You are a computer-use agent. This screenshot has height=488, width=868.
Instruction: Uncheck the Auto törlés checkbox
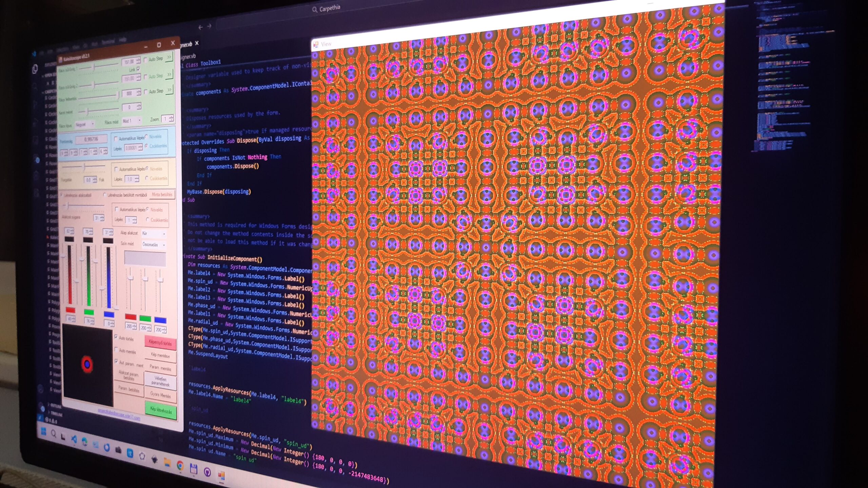(x=116, y=337)
